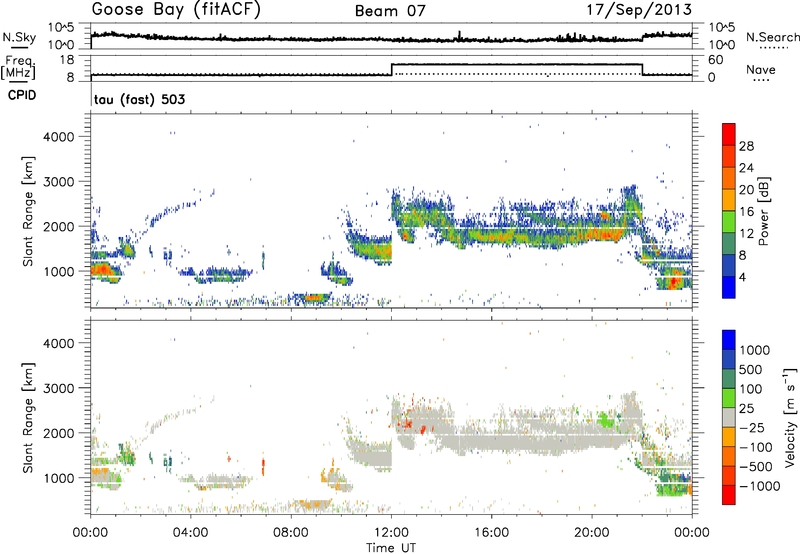Click the "N.Sky" legend label
The width and height of the screenshot is (800, 554).
[x=19, y=38]
